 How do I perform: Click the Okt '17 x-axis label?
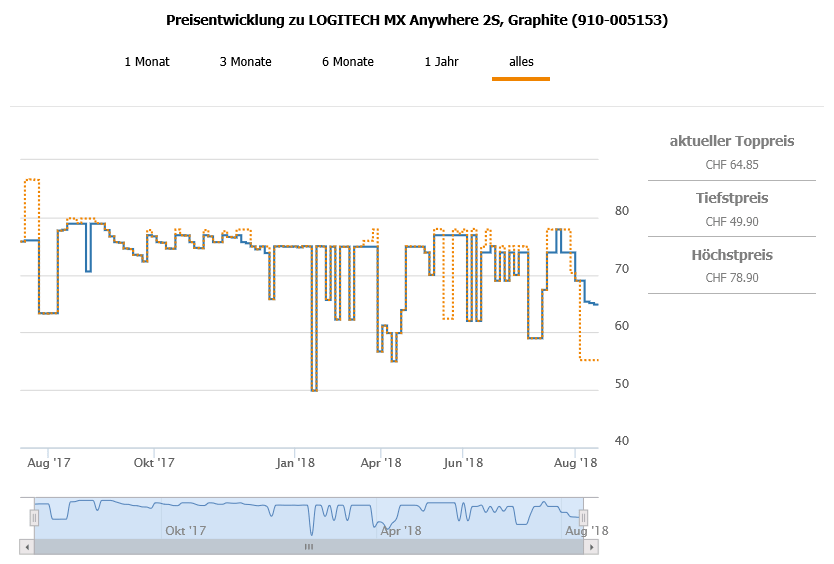(154, 463)
